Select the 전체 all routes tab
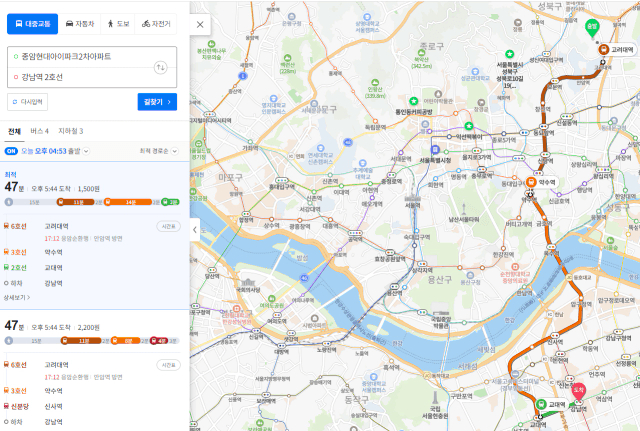 click(x=14, y=131)
